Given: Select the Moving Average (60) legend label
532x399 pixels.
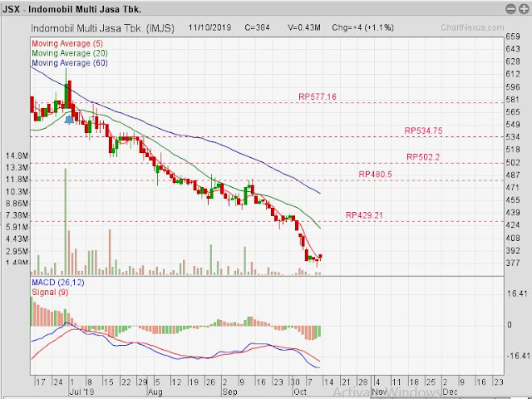Looking at the screenshot, I should pos(70,63).
